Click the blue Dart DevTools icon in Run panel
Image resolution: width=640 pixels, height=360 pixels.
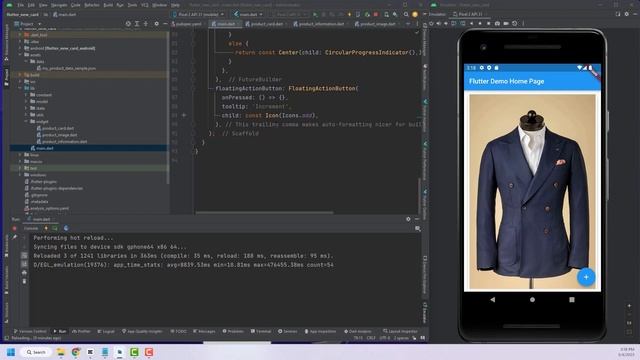pyautogui.click(x=66, y=228)
